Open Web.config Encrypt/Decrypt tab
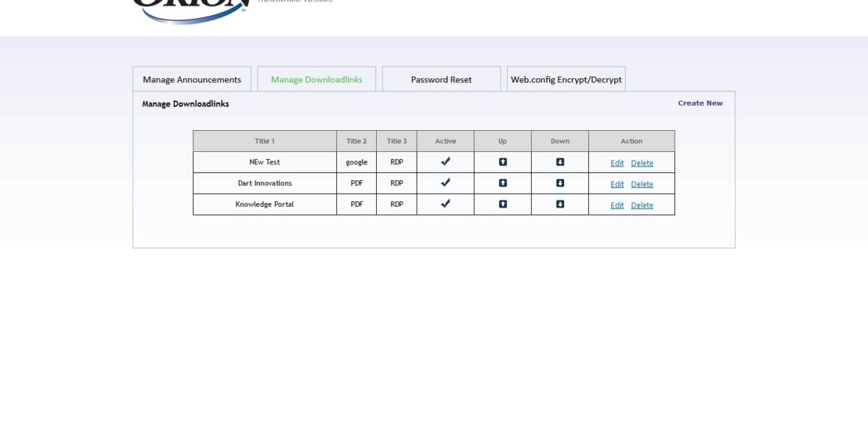This screenshot has width=868, height=434. pyautogui.click(x=566, y=80)
